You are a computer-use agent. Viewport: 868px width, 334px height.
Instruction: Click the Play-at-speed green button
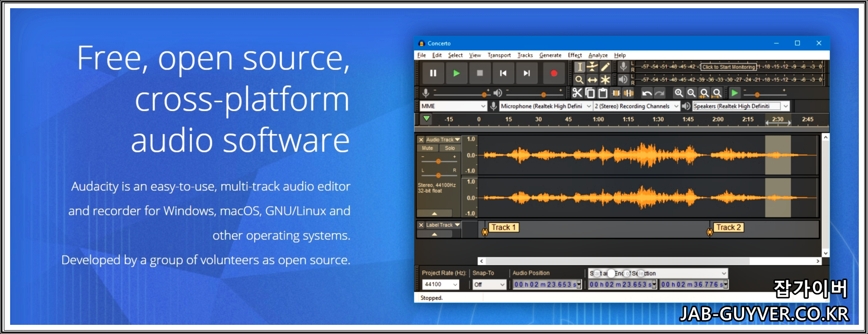click(x=734, y=93)
